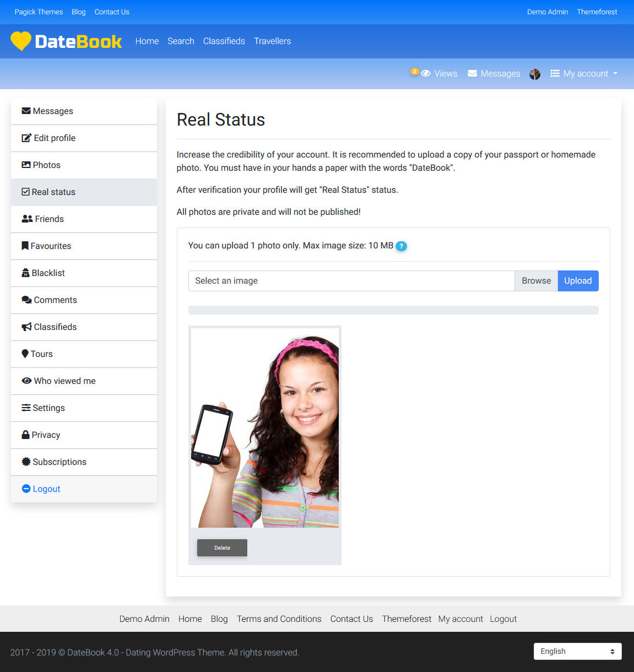Click the Logout stop icon in sidebar

[26, 489]
